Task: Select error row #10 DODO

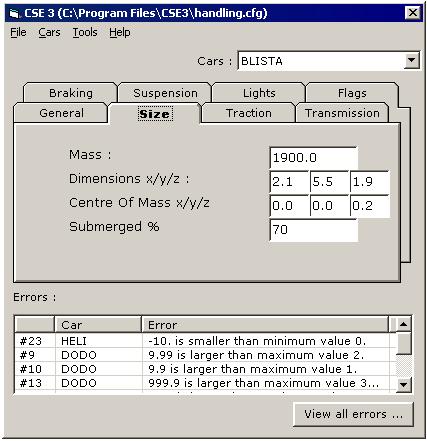Action: pyautogui.click(x=205, y=369)
